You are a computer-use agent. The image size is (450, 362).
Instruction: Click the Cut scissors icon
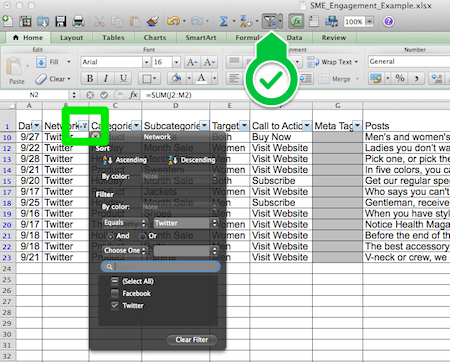(99, 21)
